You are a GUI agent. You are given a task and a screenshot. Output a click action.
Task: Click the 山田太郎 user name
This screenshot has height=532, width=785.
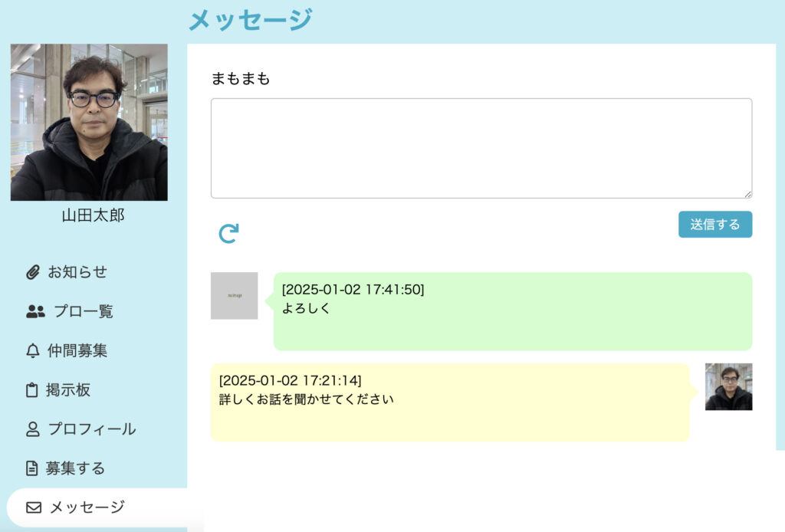coord(93,215)
